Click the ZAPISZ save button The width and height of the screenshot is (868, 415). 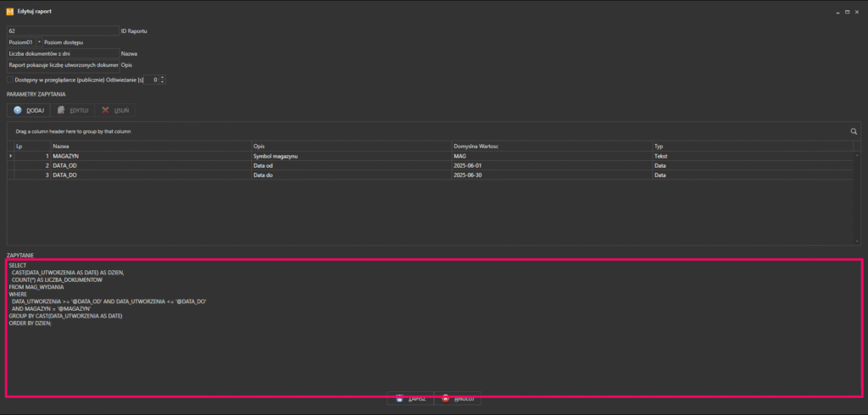click(410, 398)
